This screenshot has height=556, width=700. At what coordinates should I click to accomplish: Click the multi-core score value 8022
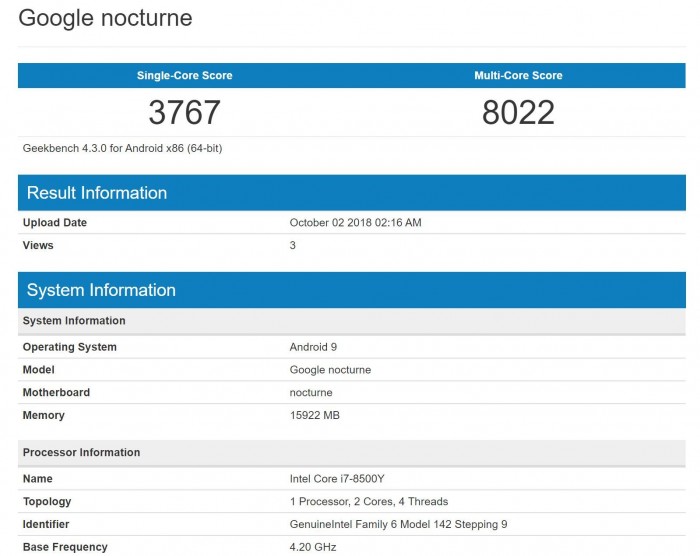click(518, 112)
